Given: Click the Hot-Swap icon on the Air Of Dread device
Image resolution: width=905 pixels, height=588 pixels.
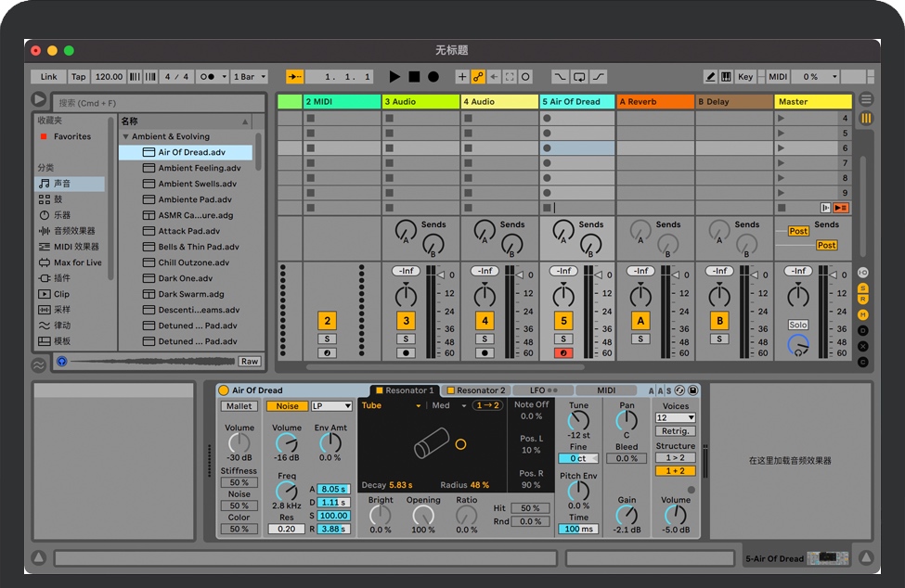Looking at the screenshot, I should click(x=679, y=390).
